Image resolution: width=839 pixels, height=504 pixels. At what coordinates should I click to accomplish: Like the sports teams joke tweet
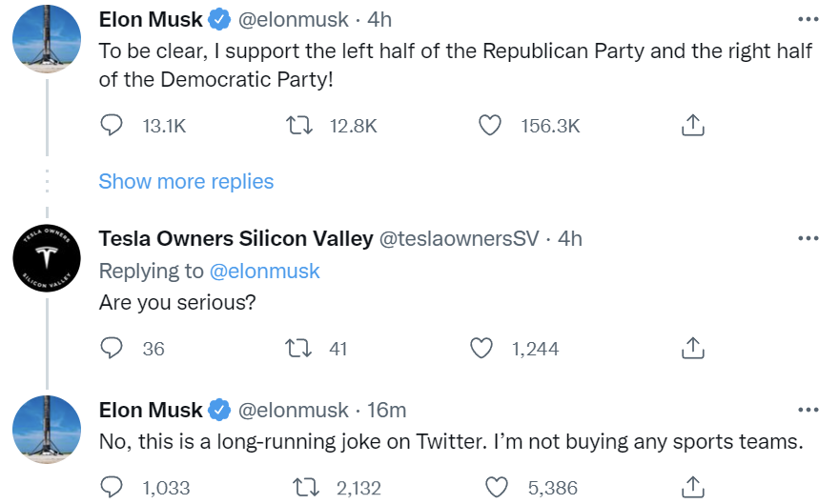[497, 487]
